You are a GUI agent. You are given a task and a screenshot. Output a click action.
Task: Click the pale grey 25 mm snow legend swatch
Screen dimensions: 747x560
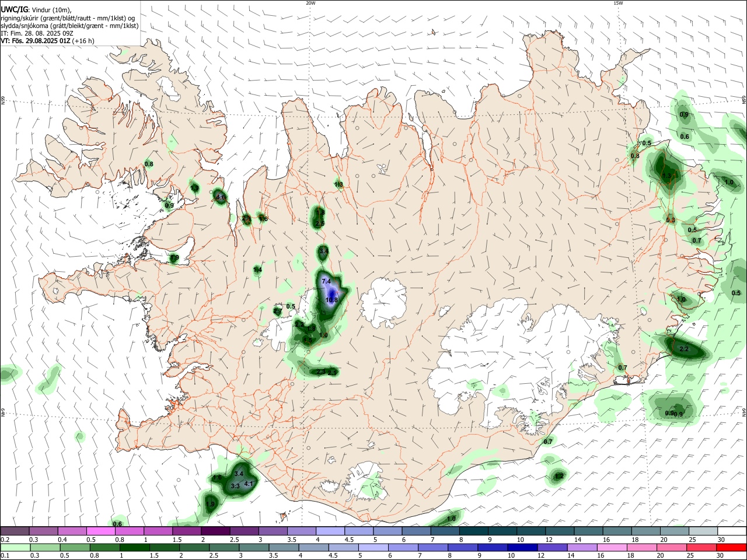point(703,531)
